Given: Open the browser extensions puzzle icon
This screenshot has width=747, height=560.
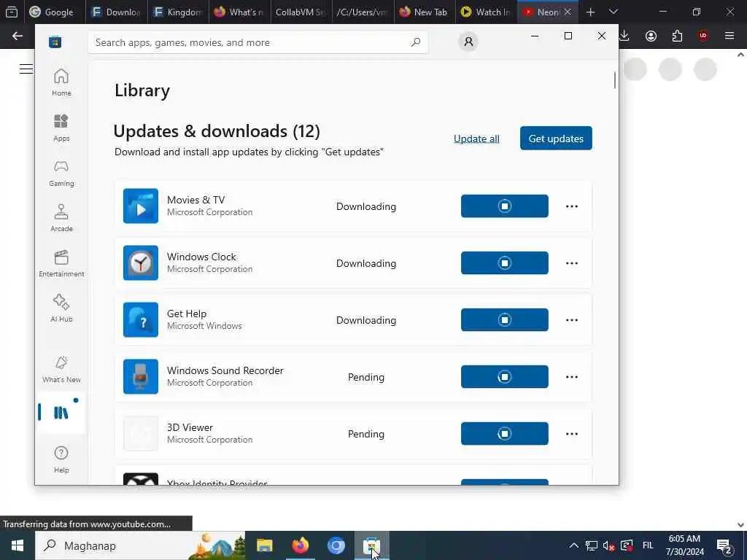Looking at the screenshot, I should coord(677,36).
